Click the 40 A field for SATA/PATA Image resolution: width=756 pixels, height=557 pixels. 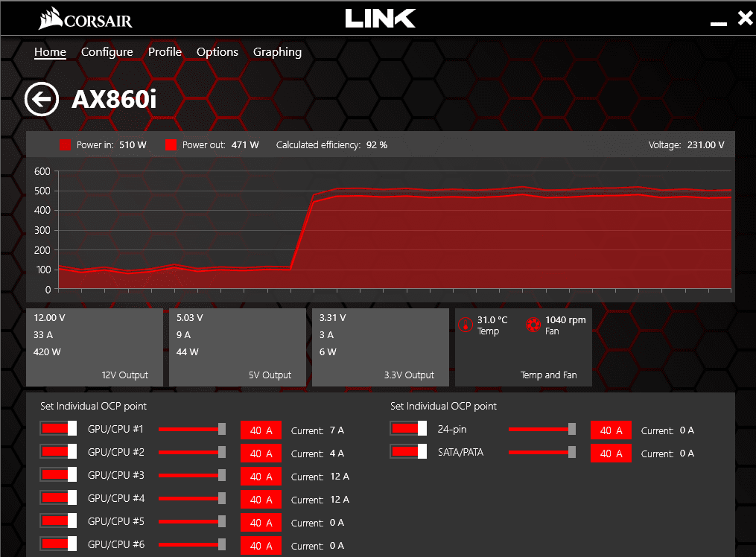click(611, 453)
